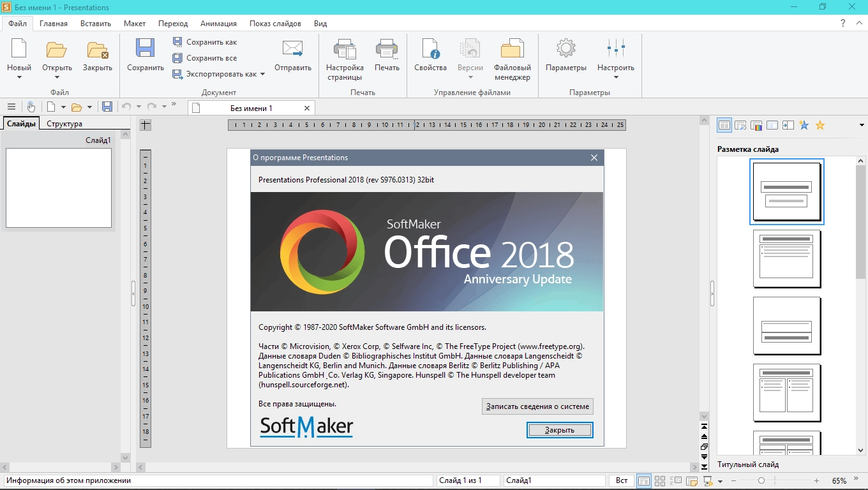Switch to slide sorter view icon

point(660,480)
